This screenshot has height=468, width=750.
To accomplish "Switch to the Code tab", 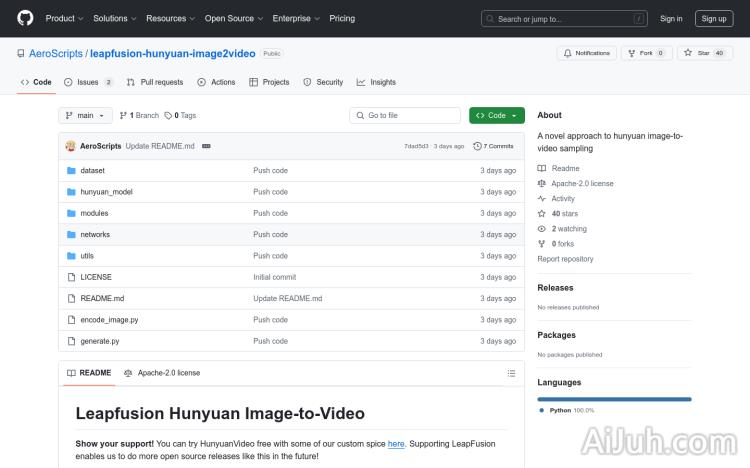I will (36, 82).
